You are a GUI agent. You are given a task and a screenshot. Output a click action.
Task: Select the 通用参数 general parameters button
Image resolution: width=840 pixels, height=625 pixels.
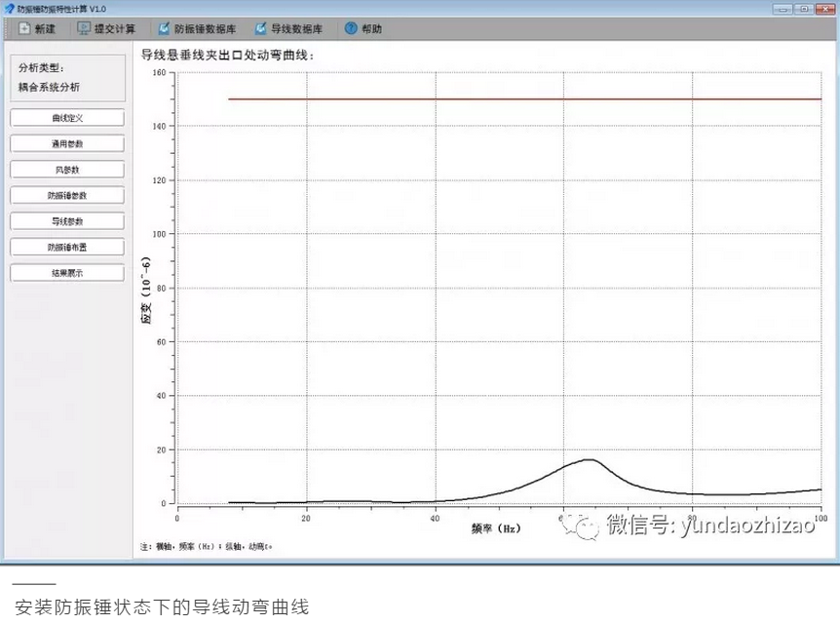(67, 144)
